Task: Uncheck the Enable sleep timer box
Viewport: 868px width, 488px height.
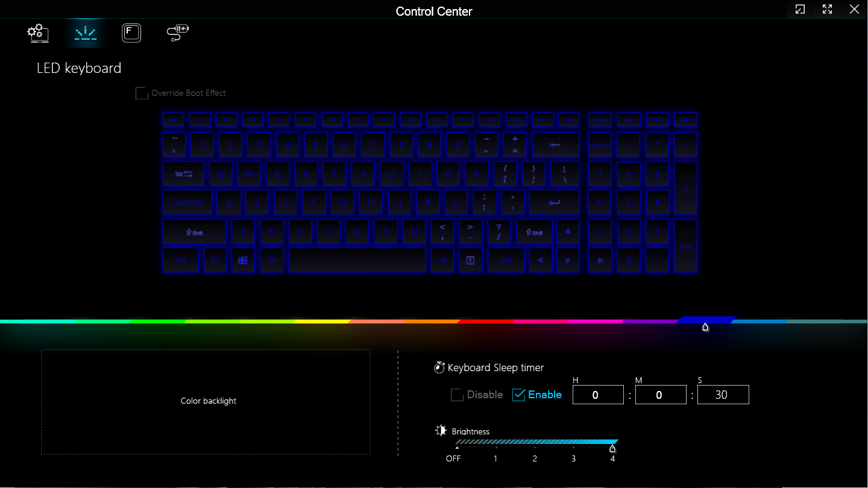Action: 518,395
